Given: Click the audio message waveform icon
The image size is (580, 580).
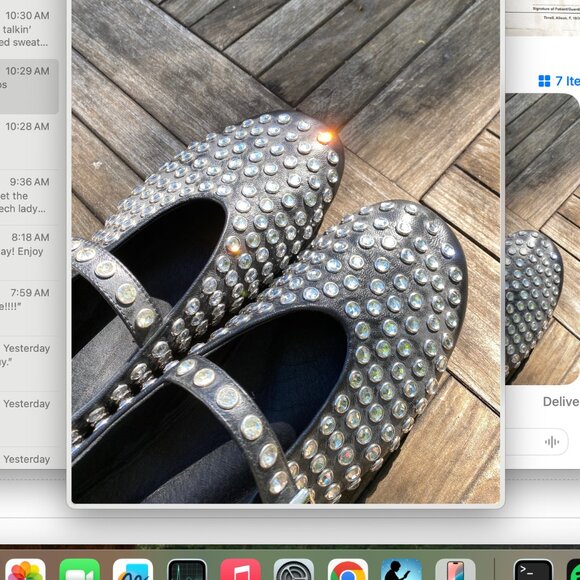Looking at the screenshot, I should click(x=552, y=442).
